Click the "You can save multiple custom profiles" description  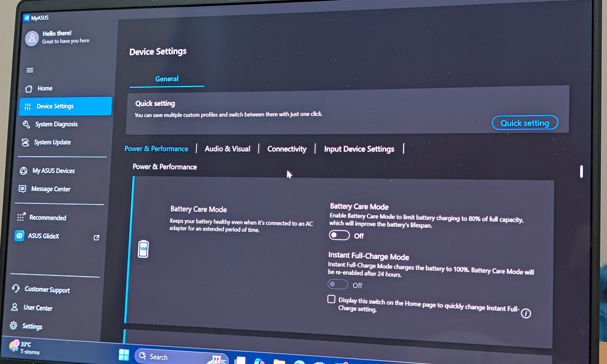pos(228,115)
